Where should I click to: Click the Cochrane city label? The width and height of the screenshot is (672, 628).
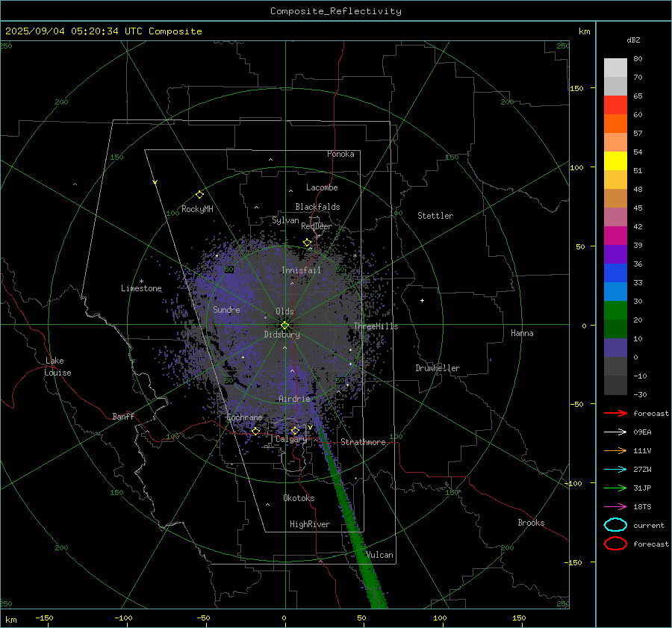tap(244, 417)
